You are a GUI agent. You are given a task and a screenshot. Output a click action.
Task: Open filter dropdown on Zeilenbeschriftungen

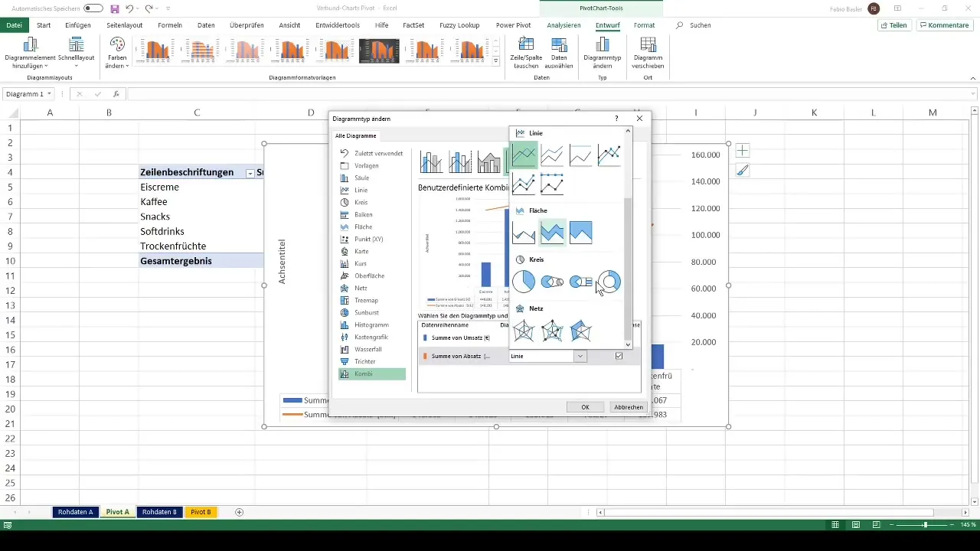point(250,173)
